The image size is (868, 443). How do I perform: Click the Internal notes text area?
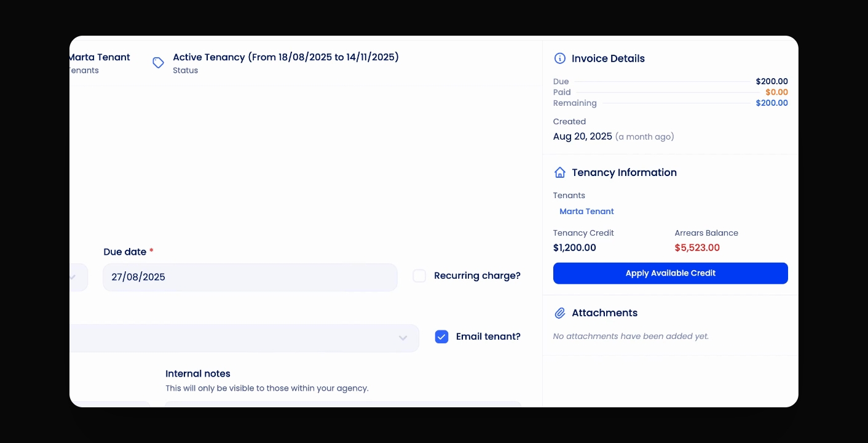[343, 404]
